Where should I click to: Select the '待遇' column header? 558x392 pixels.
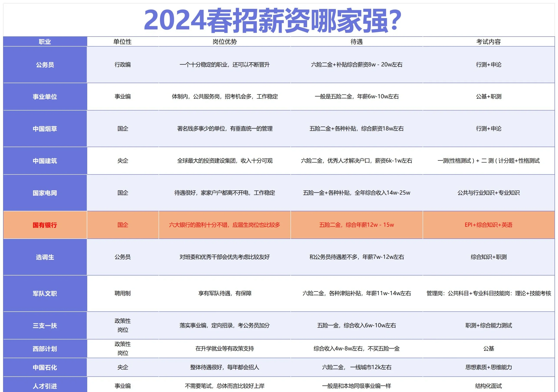(357, 42)
